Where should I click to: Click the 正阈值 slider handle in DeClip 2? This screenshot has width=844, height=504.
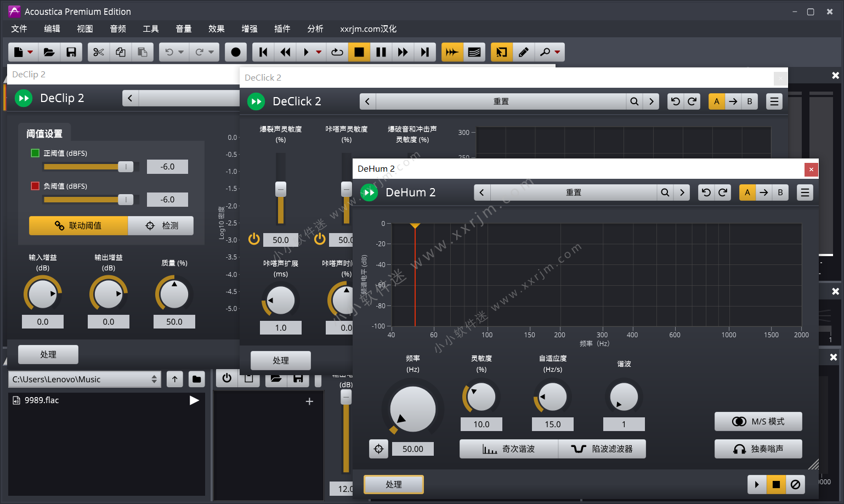pos(126,167)
